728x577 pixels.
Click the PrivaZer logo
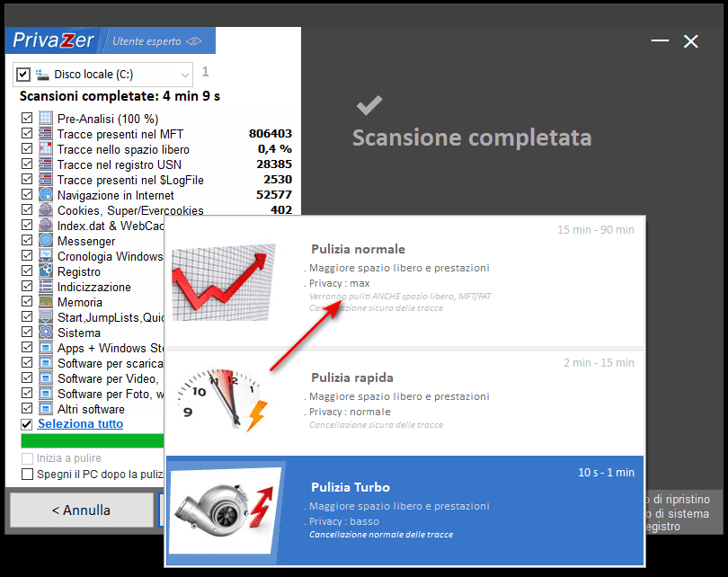click(x=53, y=40)
